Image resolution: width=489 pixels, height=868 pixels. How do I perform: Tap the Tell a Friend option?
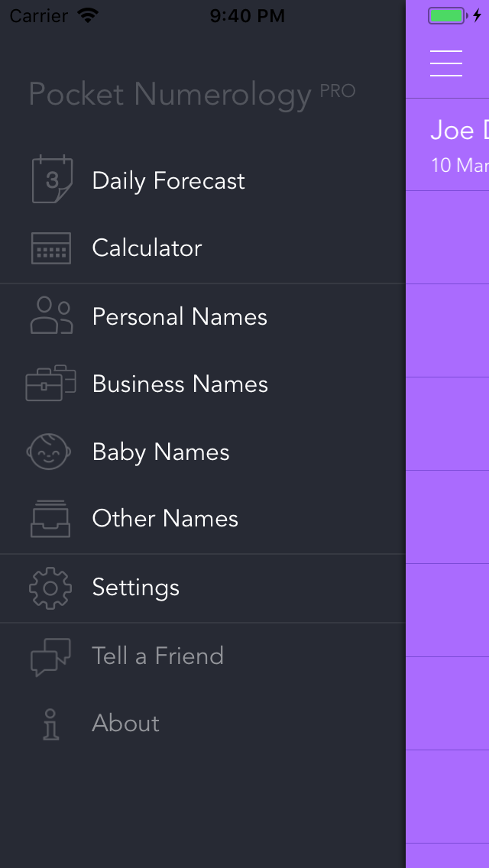coord(157,656)
